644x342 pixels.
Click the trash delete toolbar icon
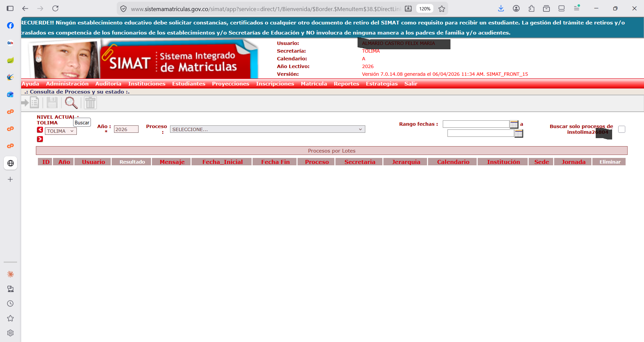tap(90, 103)
